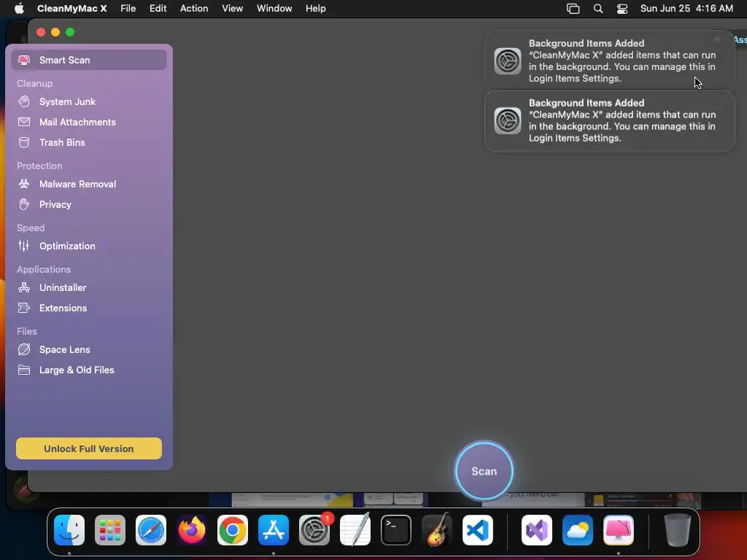The height and width of the screenshot is (560, 747).
Task: Select the Space Lens label
Action: coord(64,349)
